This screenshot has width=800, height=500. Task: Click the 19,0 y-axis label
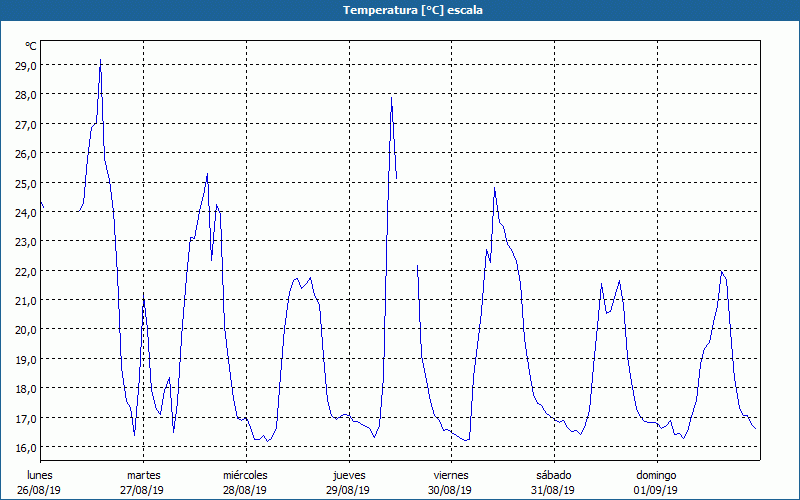[24, 359]
